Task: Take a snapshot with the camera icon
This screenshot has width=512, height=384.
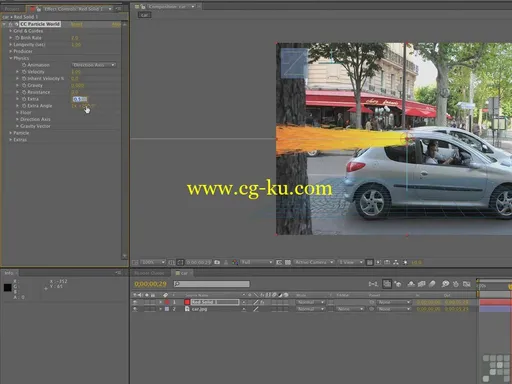Action: 217,263
